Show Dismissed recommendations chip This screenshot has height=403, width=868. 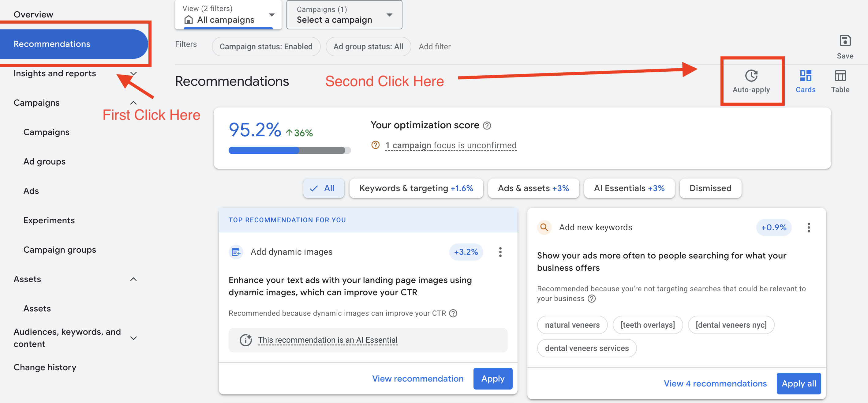(x=710, y=188)
